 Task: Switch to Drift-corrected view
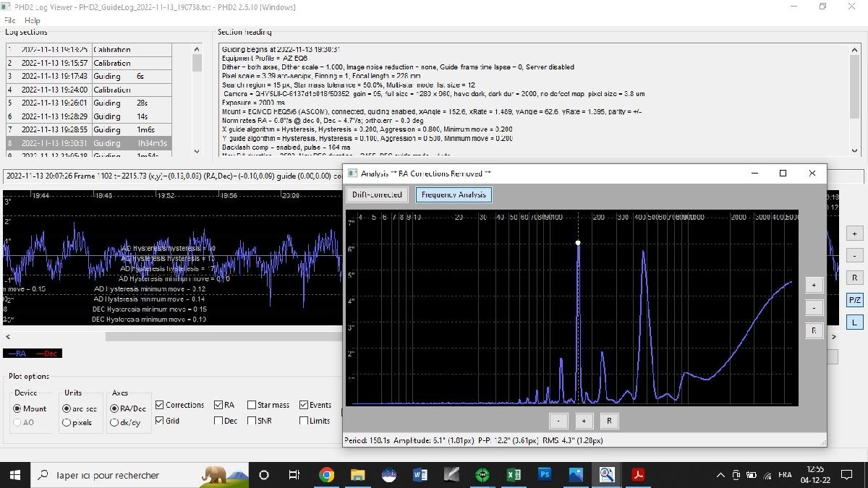tap(377, 194)
